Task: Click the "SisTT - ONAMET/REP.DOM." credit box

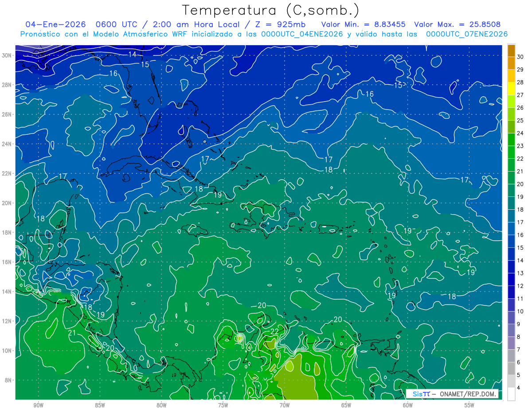Action: pos(453,394)
